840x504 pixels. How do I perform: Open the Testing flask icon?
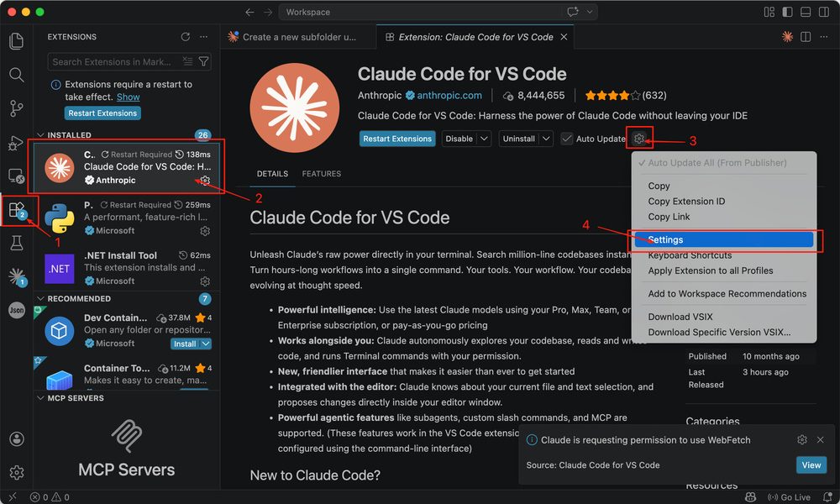(x=16, y=243)
